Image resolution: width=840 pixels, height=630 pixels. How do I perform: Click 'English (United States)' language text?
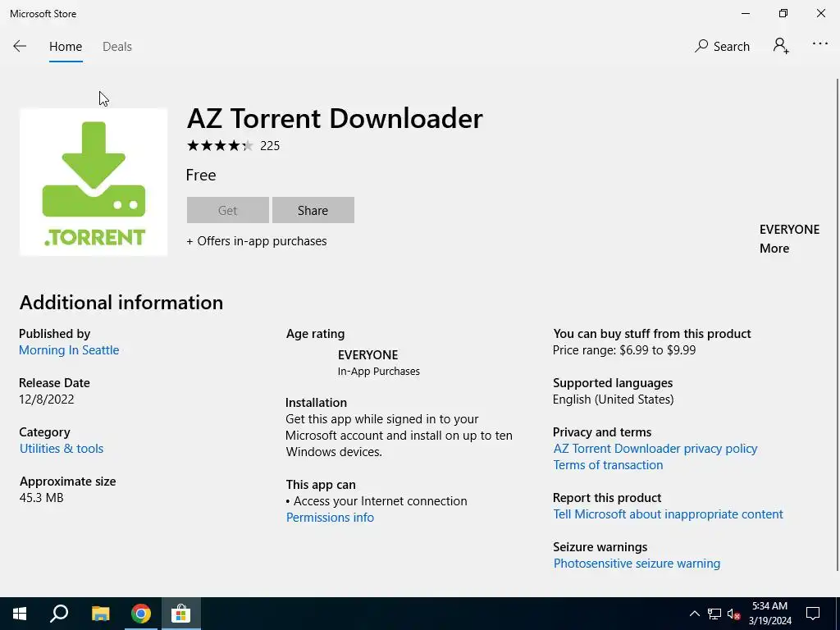tap(614, 399)
